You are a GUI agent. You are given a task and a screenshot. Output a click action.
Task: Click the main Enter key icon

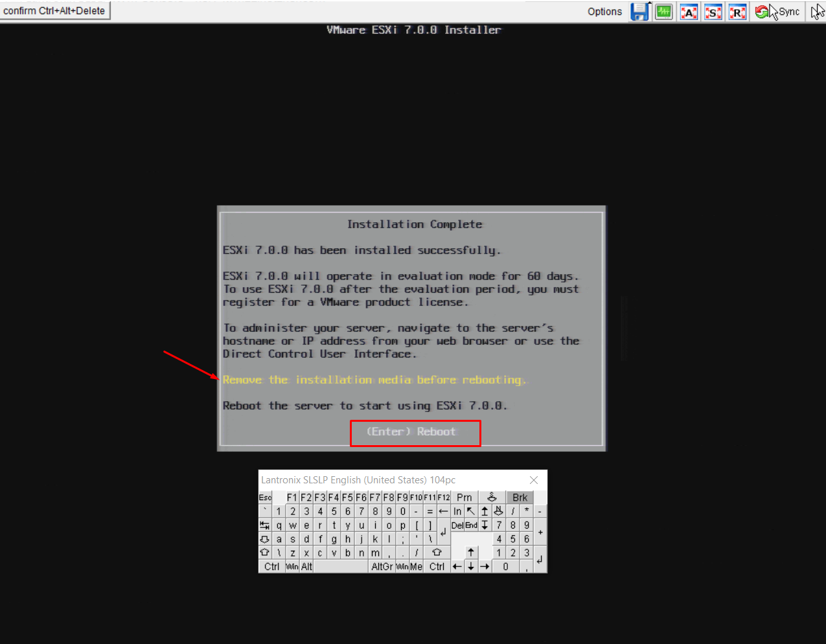tap(443, 532)
